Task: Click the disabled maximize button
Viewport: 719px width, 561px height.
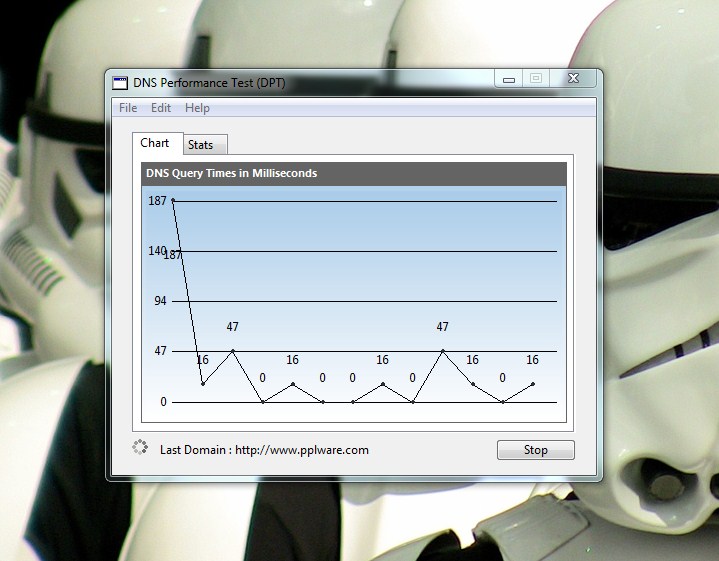Action: pyautogui.click(x=536, y=78)
